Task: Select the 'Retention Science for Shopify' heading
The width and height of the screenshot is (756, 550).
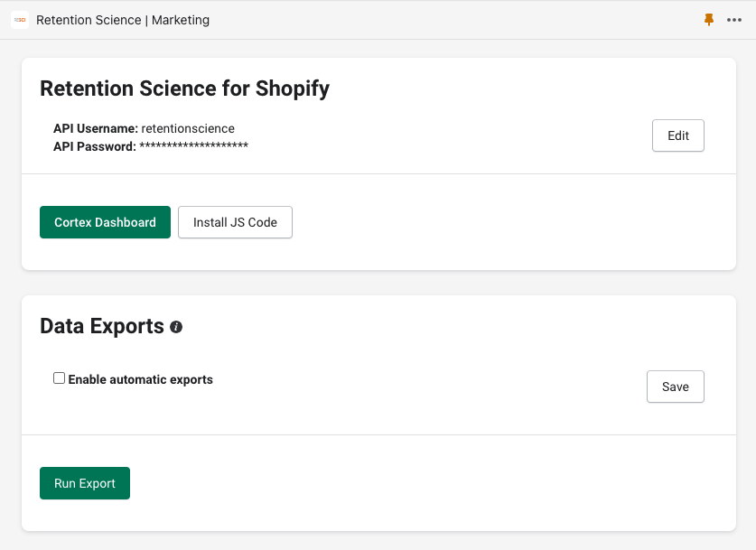Action: coord(184,89)
